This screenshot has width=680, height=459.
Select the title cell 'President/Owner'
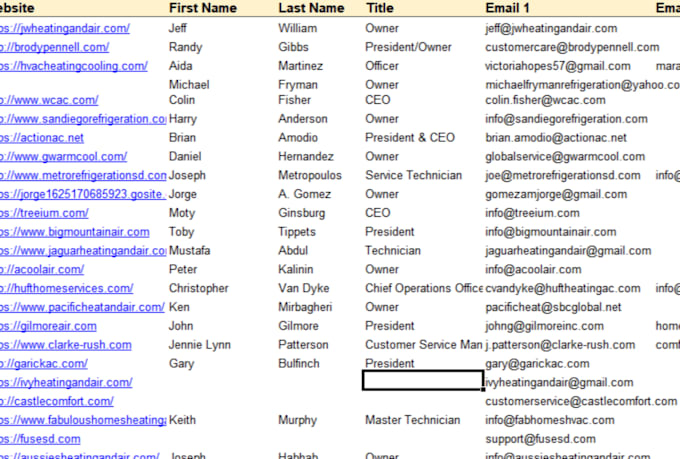[x=408, y=47]
